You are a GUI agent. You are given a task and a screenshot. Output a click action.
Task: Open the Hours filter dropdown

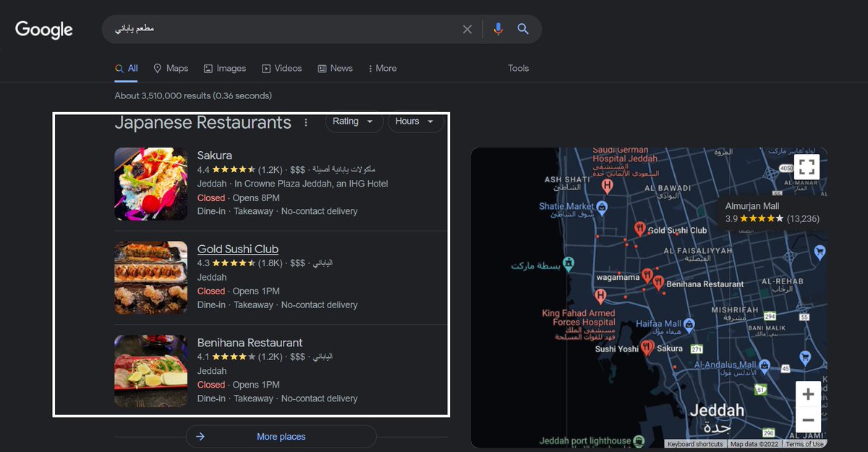pos(415,121)
